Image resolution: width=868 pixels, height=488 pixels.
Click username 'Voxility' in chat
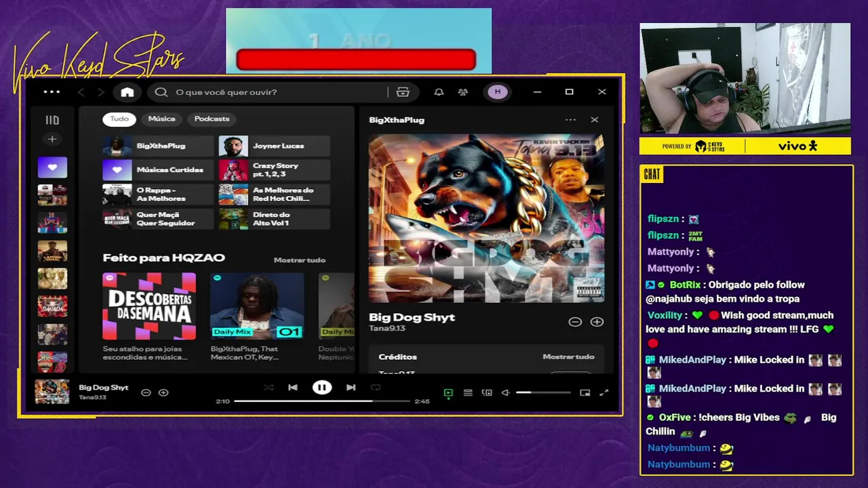(665, 315)
